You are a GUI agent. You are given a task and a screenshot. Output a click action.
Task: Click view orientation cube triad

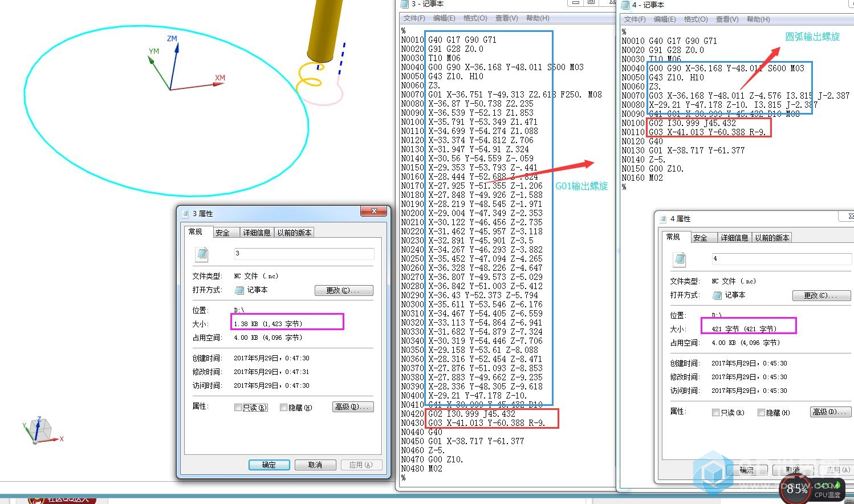41,430
